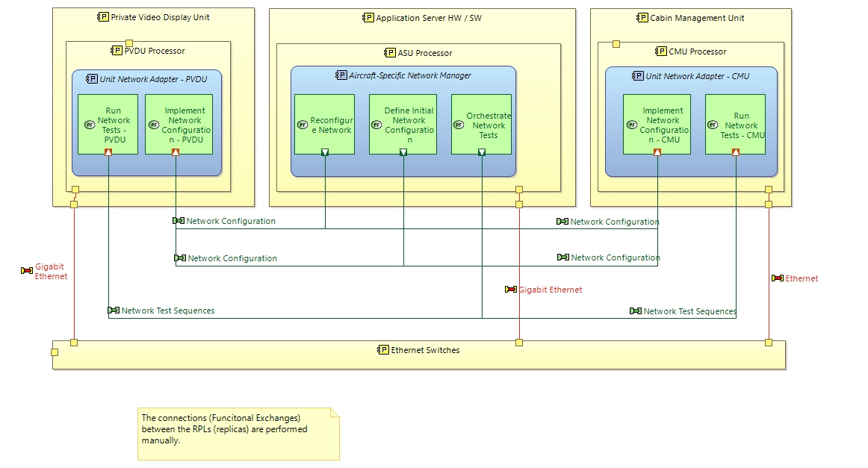Select the Define Initial Network Configuration function
The height and width of the screenshot is (468, 868).
(403, 123)
